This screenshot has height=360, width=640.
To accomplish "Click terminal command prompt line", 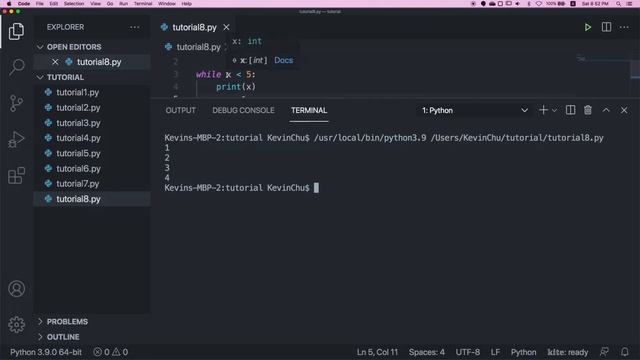I will pos(241,188).
